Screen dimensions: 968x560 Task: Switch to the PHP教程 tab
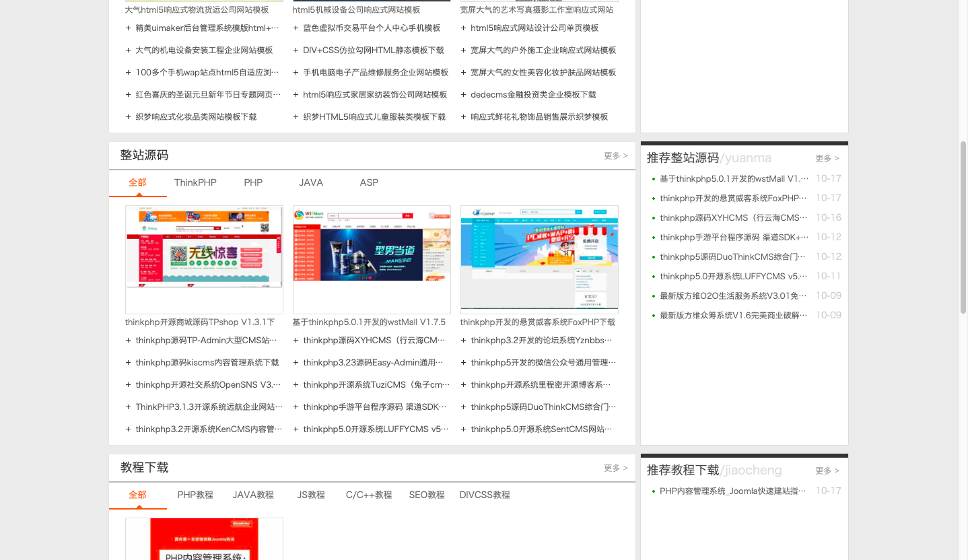[195, 495]
